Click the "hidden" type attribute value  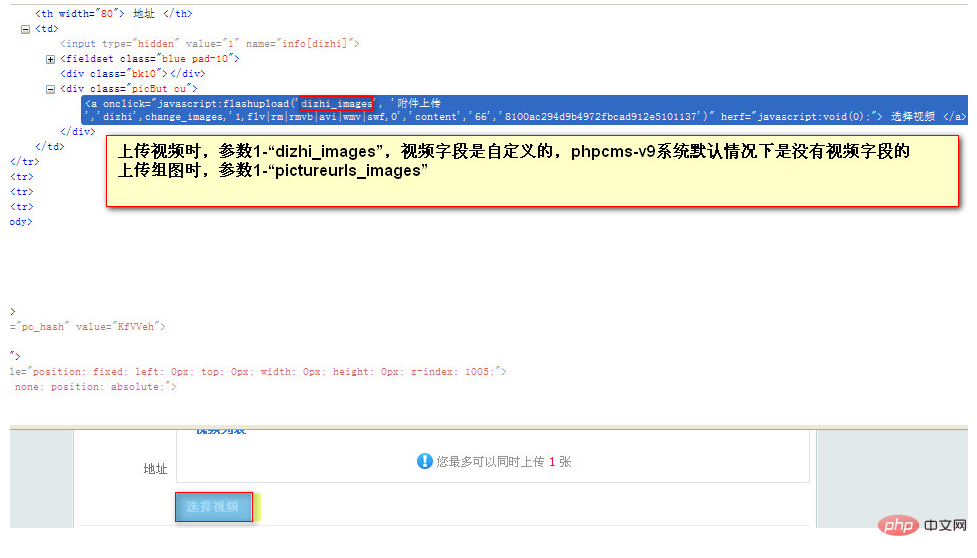point(155,44)
